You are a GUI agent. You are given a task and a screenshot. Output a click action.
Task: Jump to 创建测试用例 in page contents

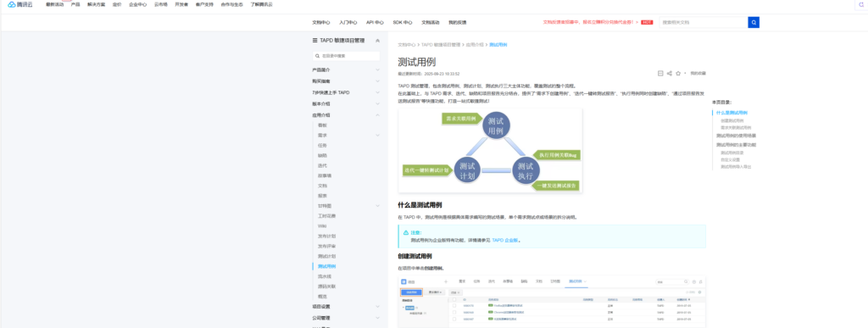click(732, 120)
